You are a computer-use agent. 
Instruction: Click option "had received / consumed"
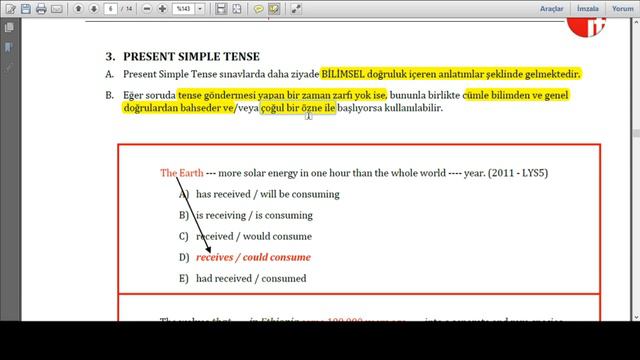(251, 278)
